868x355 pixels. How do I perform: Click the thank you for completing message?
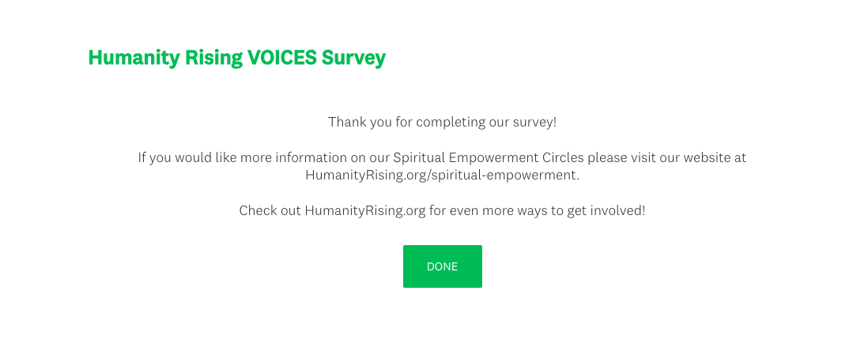point(442,123)
